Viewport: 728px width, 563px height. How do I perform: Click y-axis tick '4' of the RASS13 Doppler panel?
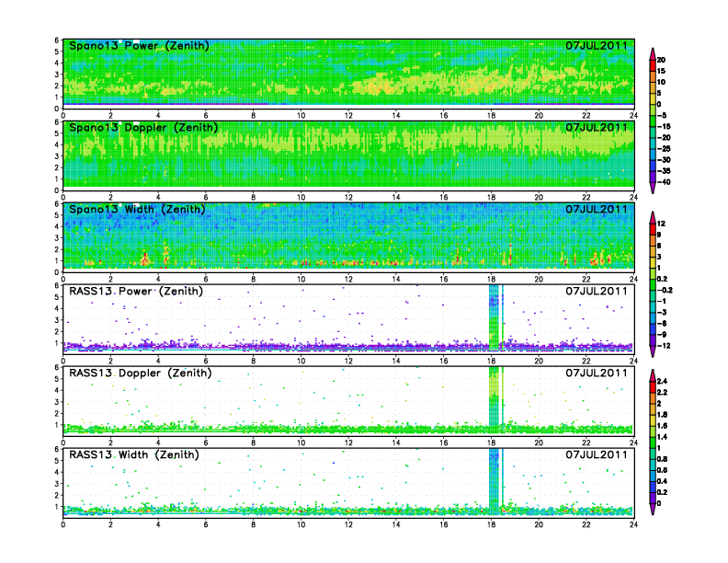pos(57,390)
